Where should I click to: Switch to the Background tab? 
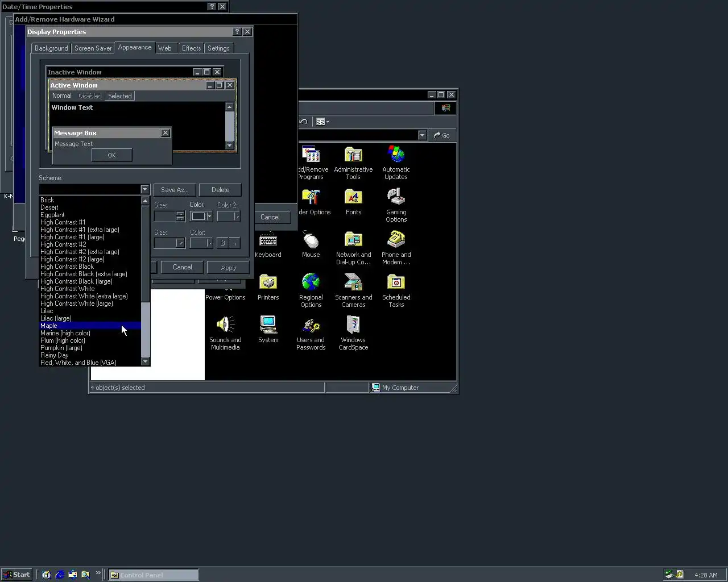[x=51, y=48]
